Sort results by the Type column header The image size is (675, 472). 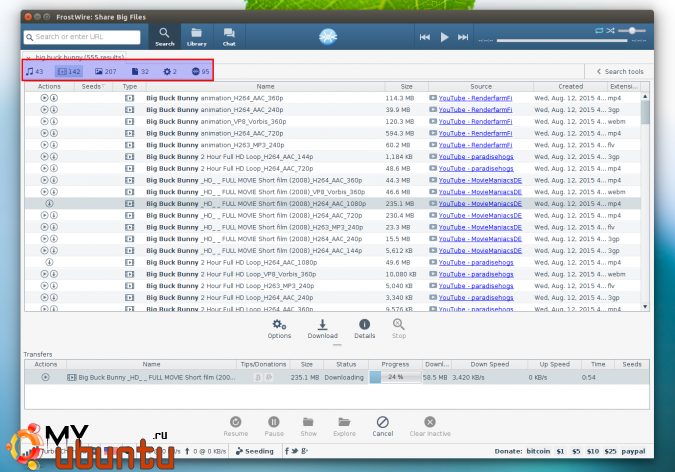(130, 87)
